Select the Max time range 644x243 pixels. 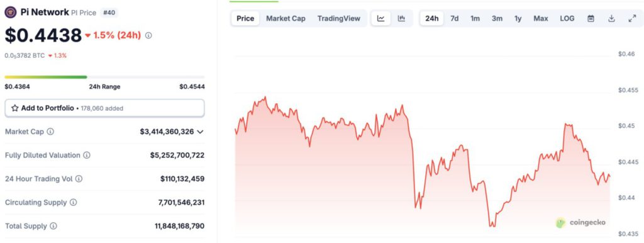coord(540,18)
